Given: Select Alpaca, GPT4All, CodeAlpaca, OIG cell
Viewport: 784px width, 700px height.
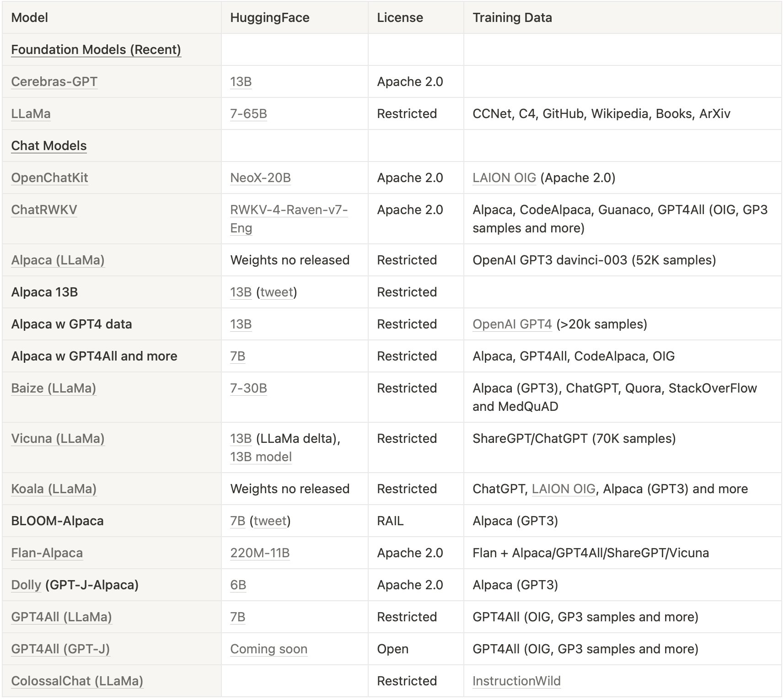Looking at the screenshot, I should pyautogui.click(x=623, y=356).
